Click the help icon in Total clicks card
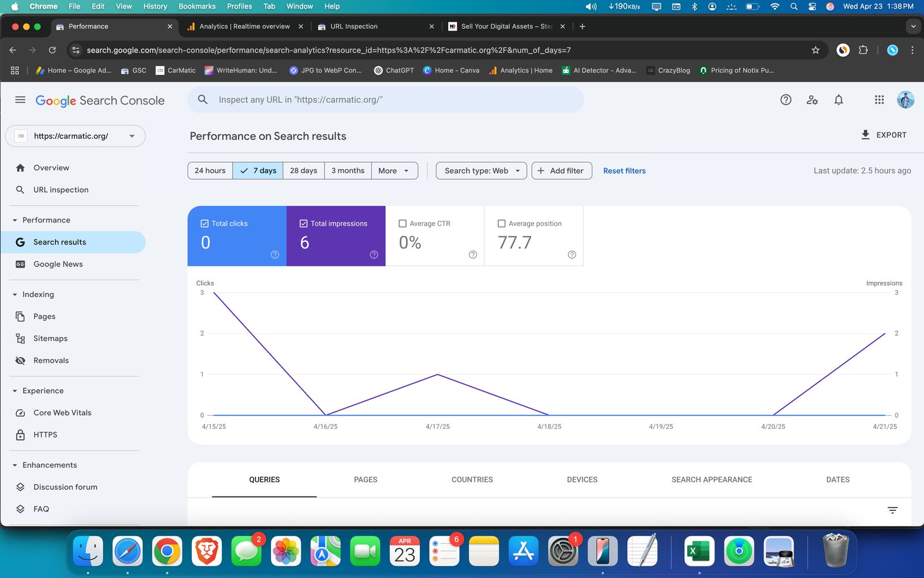Screen dimensions: 924x578 coord(275,255)
